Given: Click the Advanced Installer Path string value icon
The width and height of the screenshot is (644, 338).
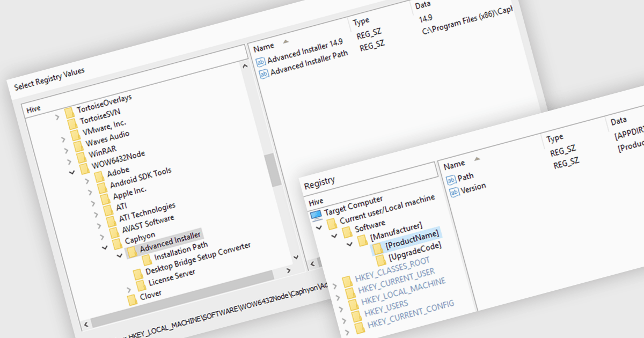Looking at the screenshot, I should click(264, 74).
